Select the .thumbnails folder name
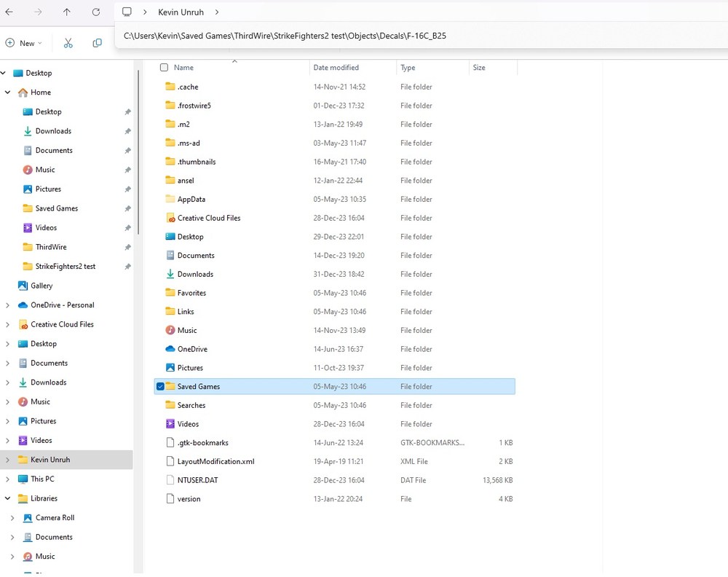 coord(197,162)
